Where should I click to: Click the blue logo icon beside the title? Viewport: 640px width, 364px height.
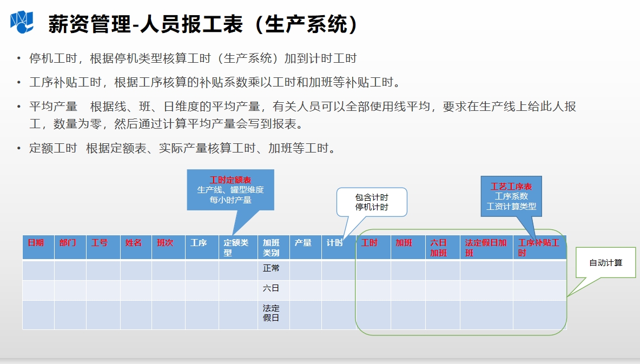pyautogui.click(x=22, y=22)
